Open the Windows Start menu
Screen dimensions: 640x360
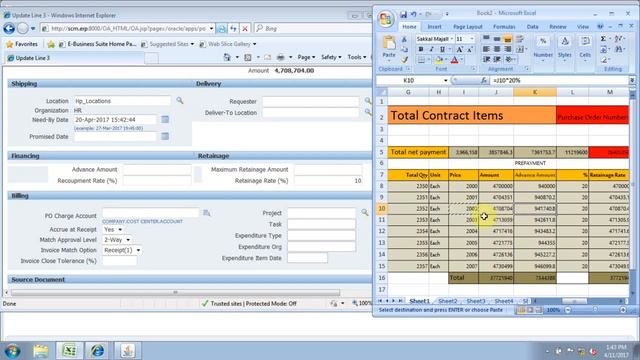(13, 351)
